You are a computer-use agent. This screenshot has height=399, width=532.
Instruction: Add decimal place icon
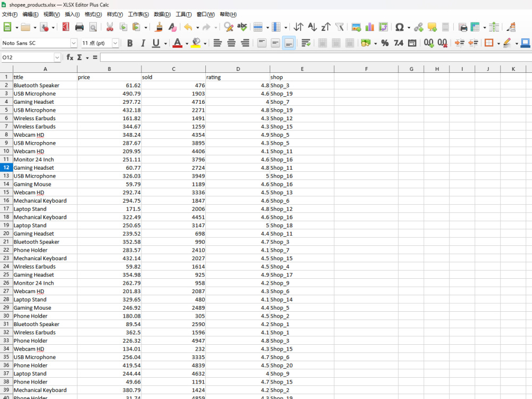point(428,43)
